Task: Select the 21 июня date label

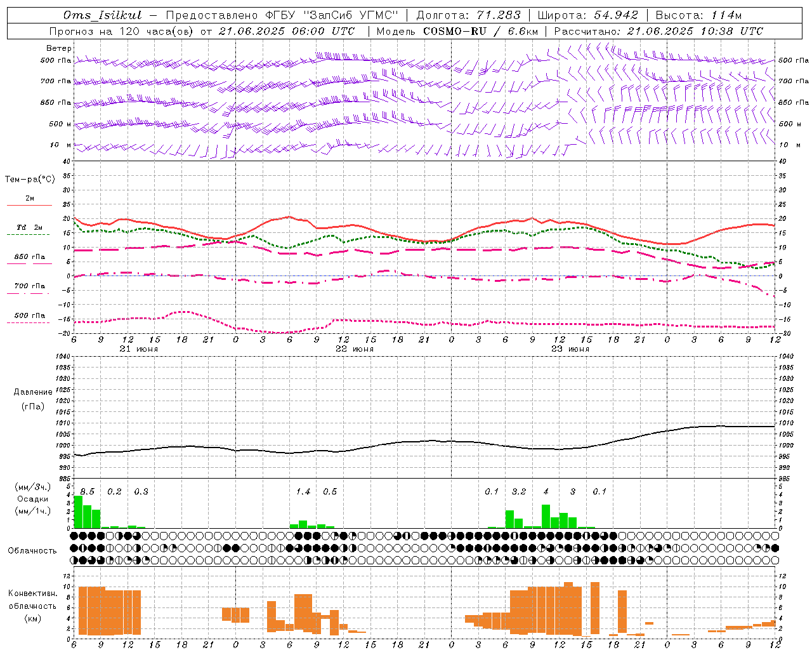Action: 139,349
